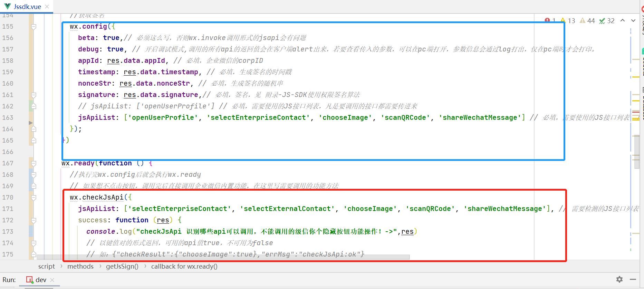644x289 pixels.
Task: Select methods in the breadcrumb bar
Action: click(80, 267)
